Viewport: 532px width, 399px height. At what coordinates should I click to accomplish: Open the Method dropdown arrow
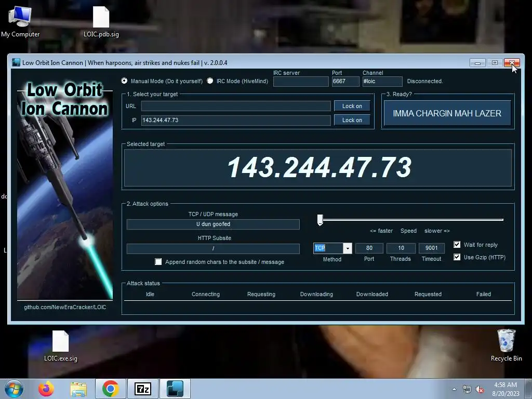point(348,248)
